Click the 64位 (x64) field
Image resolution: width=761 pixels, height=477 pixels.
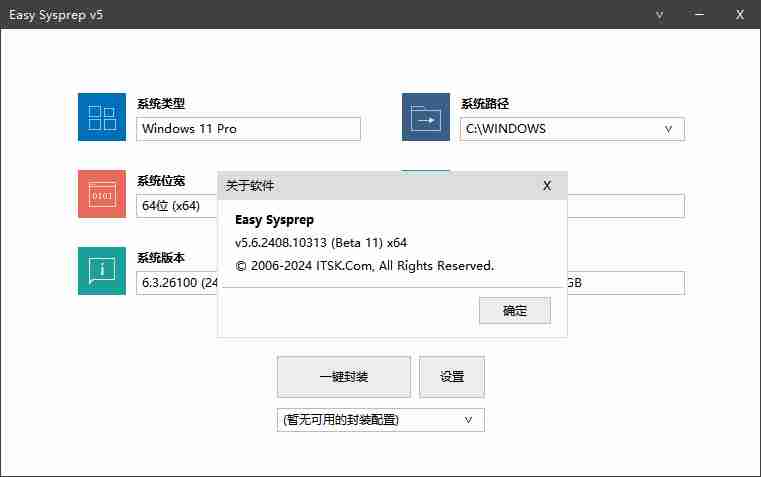click(x=177, y=206)
